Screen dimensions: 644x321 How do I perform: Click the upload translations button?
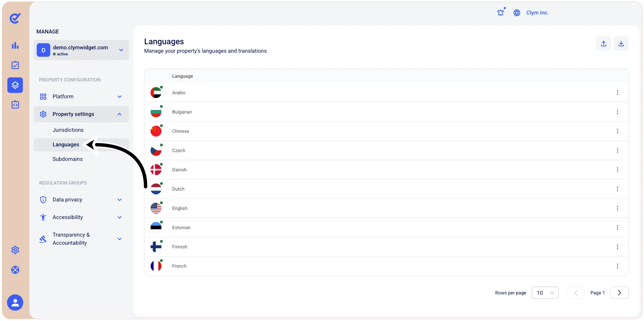pos(603,44)
